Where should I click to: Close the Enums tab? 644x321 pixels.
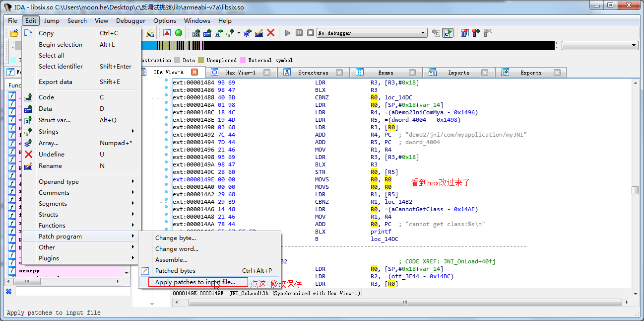(x=412, y=73)
